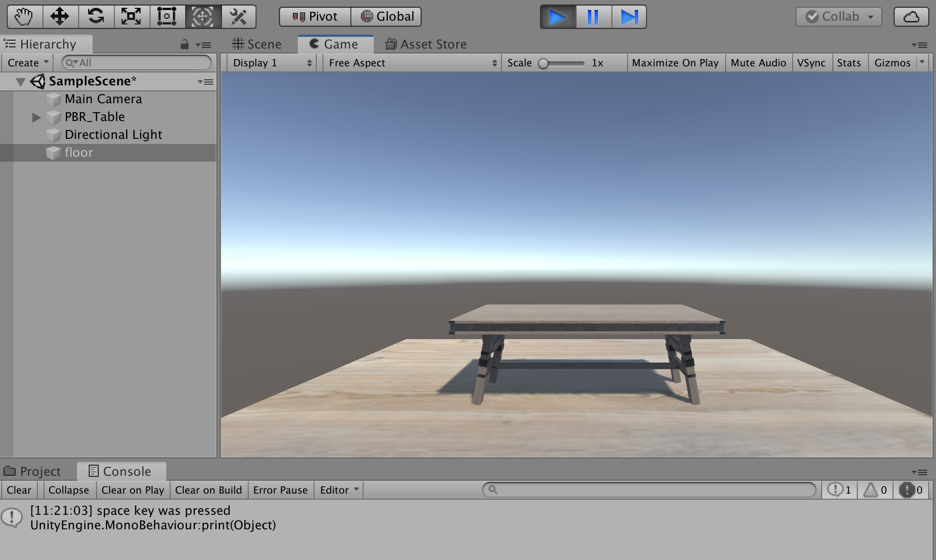The image size is (936, 560).
Task: Enable Error Pause in Console
Action: point(281,490)
